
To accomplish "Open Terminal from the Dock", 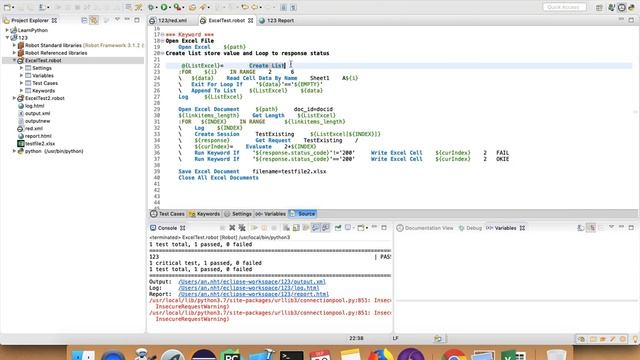I will (291, 355).
